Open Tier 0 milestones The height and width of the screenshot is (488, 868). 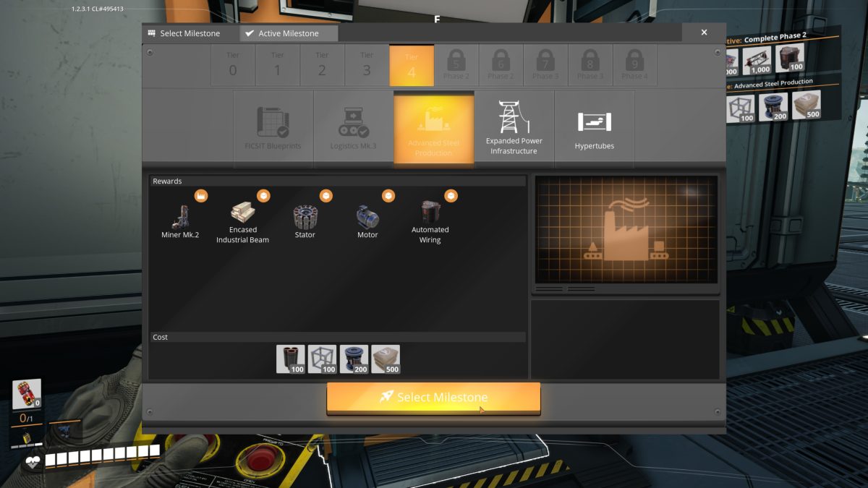coord(233,64)
